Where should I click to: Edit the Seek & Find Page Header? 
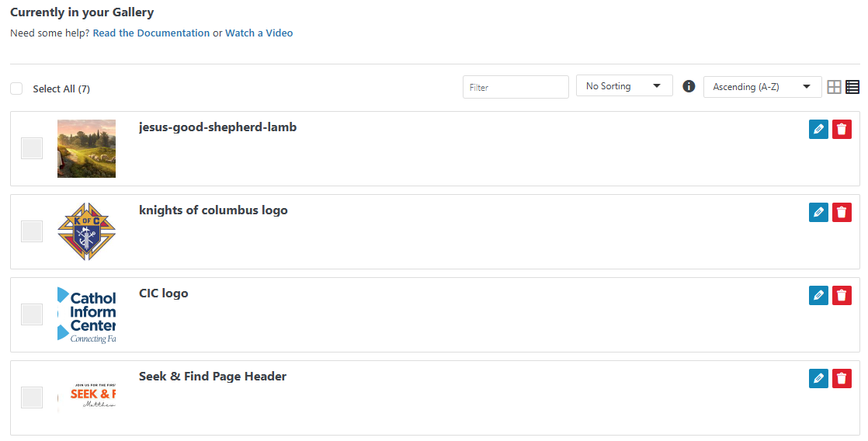pos(818,379)
